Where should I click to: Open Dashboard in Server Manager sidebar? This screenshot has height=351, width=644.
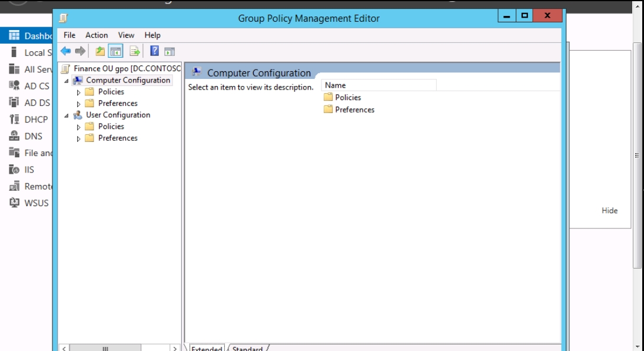point(26,36)
